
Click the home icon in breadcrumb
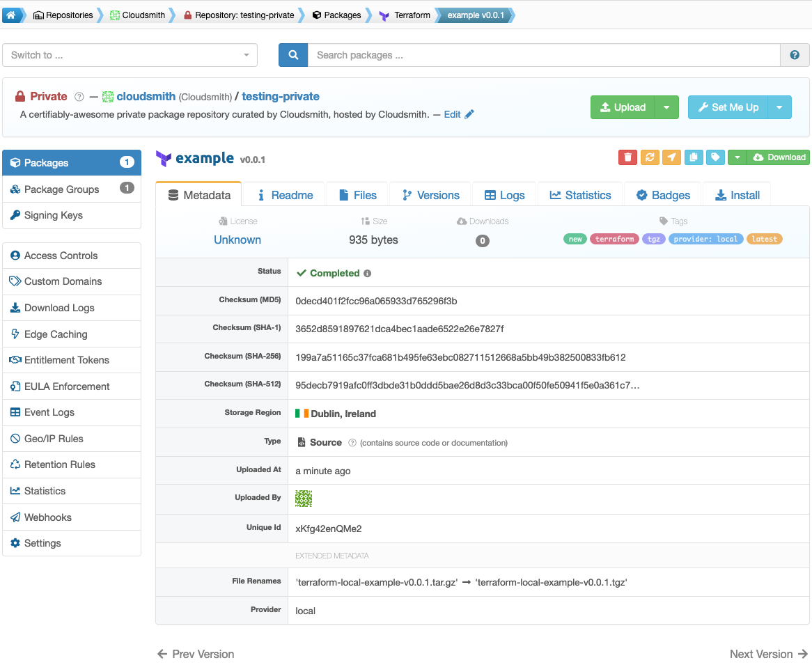[11, 15]
